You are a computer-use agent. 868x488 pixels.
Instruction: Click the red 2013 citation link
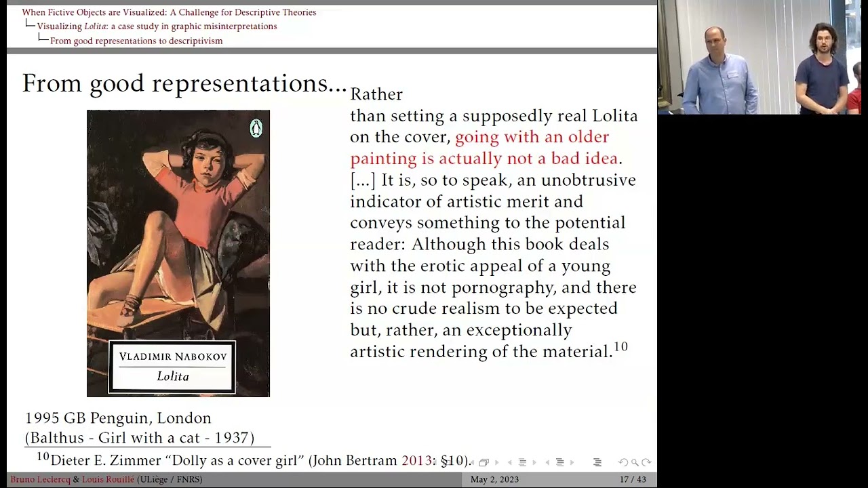[416, 460]
